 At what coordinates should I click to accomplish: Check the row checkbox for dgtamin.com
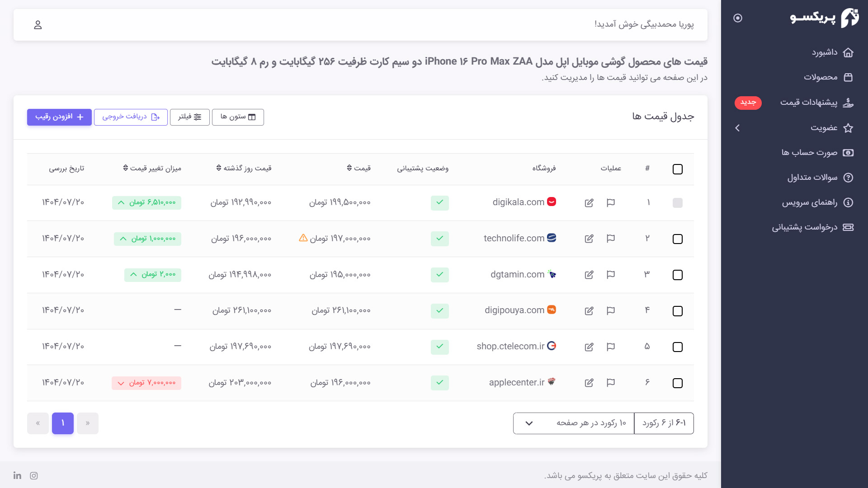click(x=677, y=275)
